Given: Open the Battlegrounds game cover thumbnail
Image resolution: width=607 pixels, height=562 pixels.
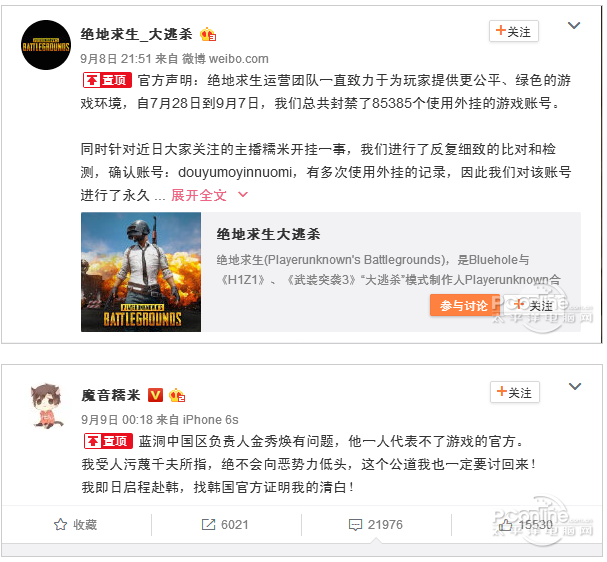Looking at the screenshot, I should point(141,272).
